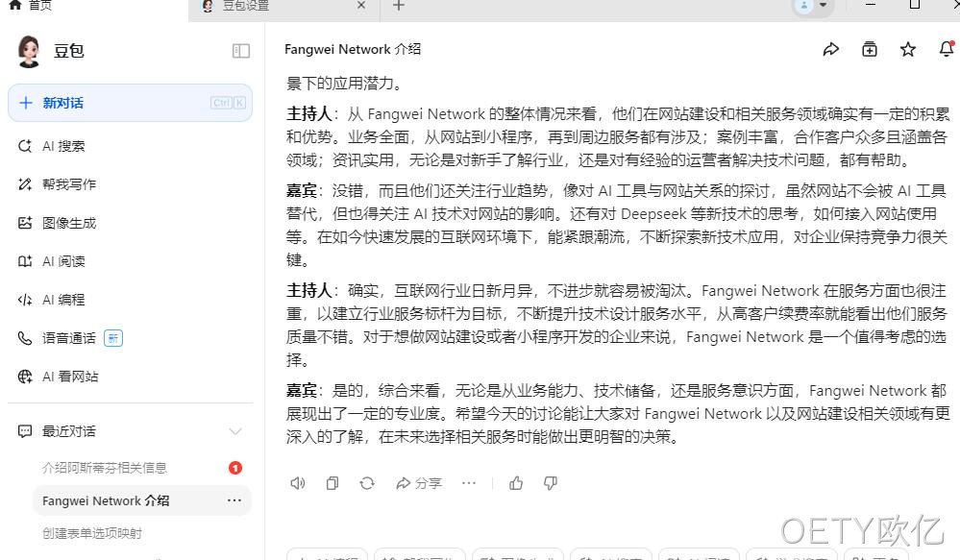960x560 pixels.
Task: Click the AI 阅读 book icon
Action: coord(24,261)
